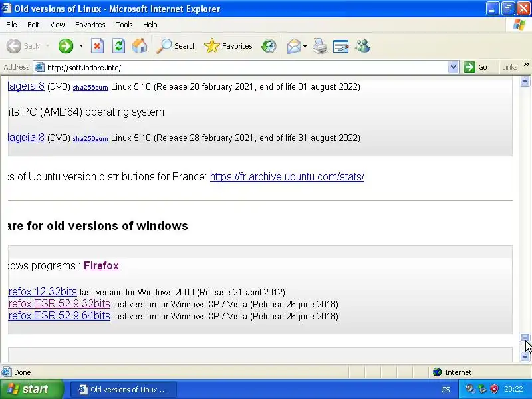Expand the address bar dropdown

click(x=453, y=68)
